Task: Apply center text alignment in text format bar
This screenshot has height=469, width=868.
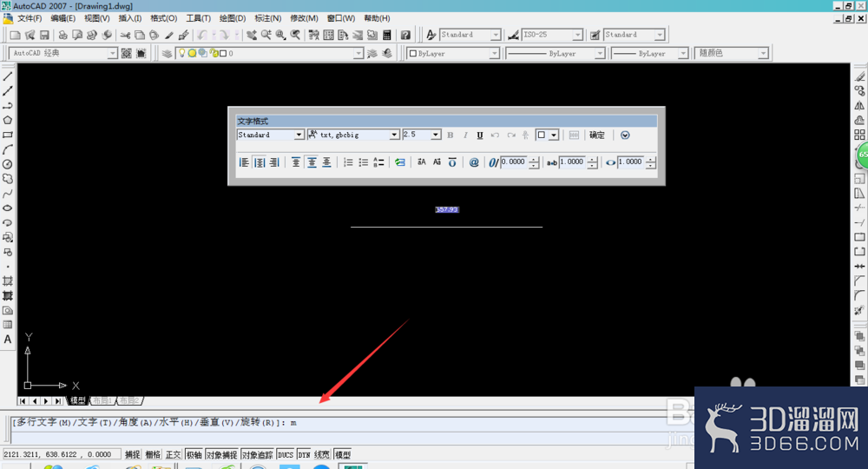Action: [259, 162]
